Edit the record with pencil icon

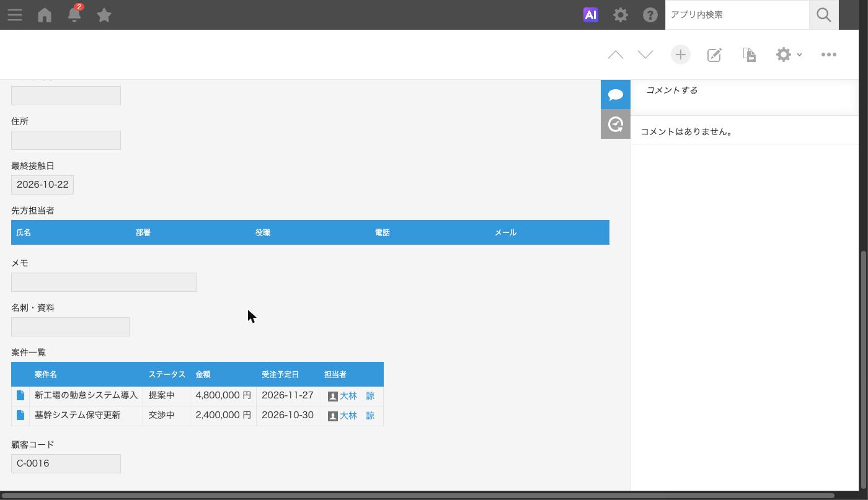[x=714, y=55]
